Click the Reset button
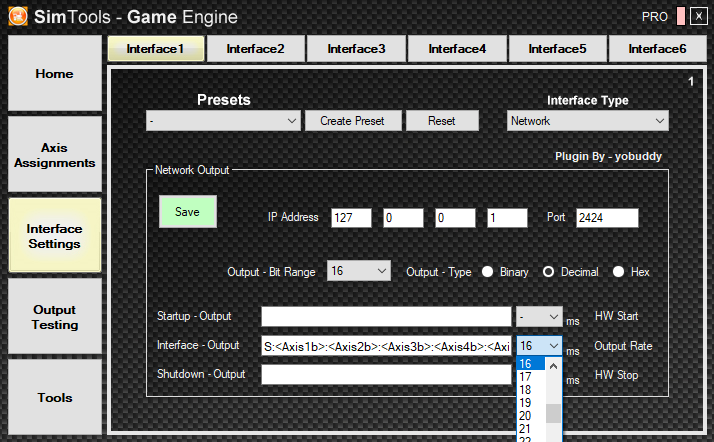714x442 pixels. pos(441,121)
